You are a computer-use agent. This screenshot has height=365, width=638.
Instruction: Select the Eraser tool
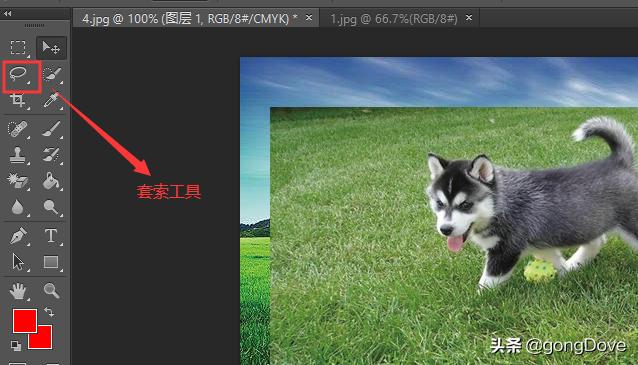click(17, 181)
